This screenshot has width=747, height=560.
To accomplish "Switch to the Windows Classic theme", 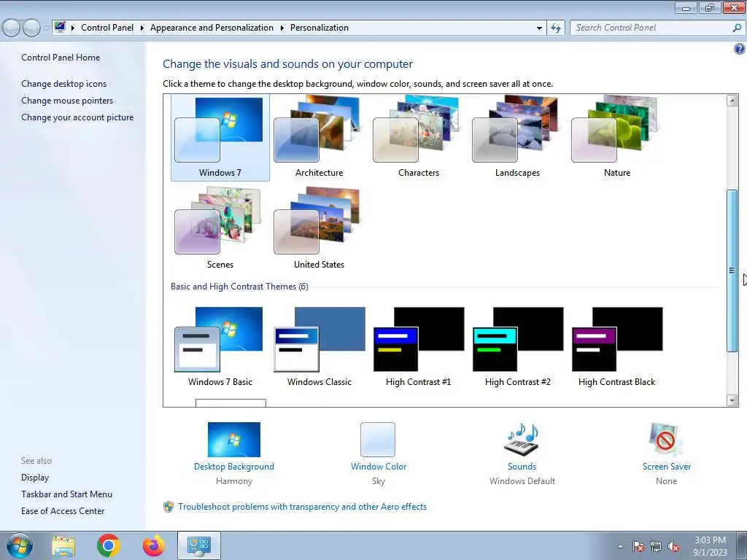I will point(319,346).
